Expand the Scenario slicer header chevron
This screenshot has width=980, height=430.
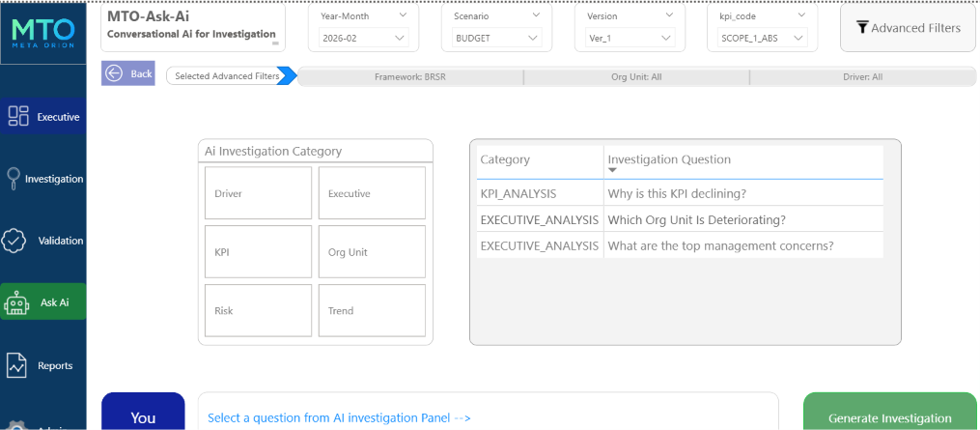(x=534, y=16)
